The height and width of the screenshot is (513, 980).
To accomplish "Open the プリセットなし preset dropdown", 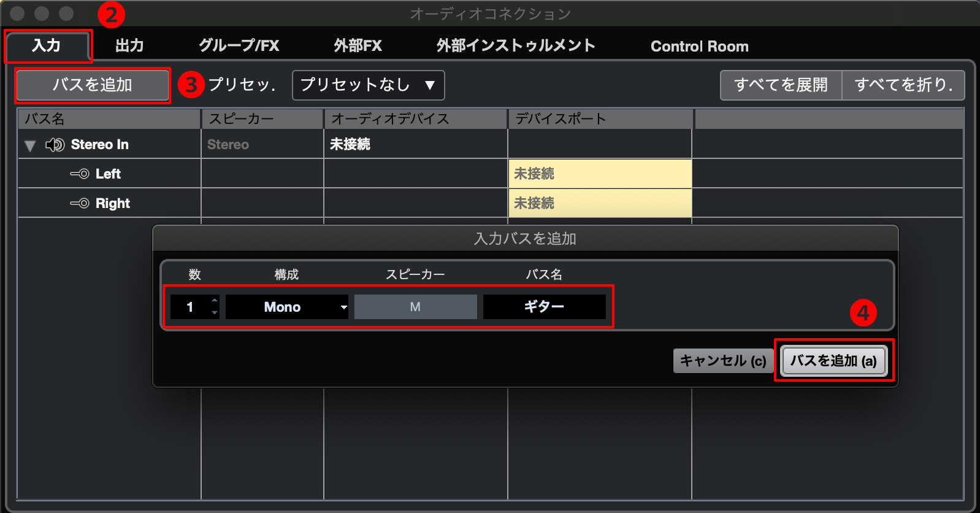I will click(x=368, y=85).
